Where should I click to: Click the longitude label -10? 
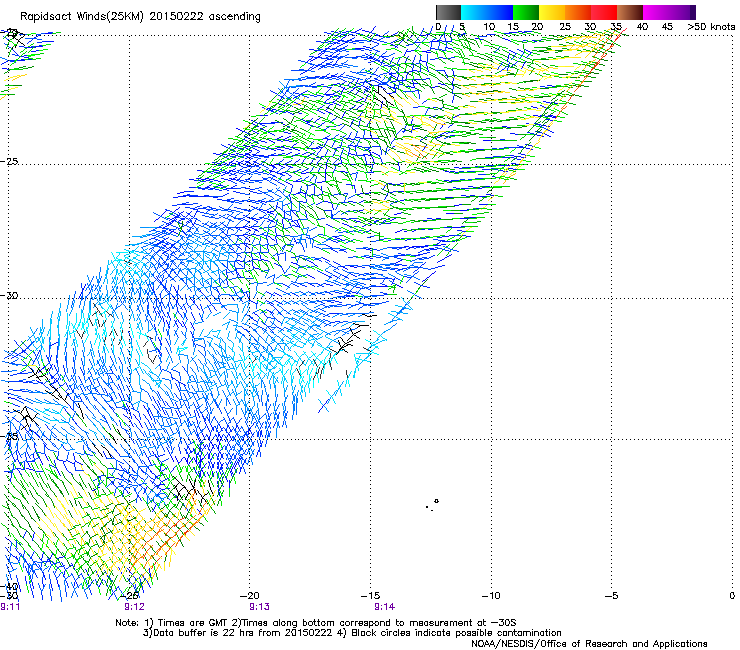490,596
